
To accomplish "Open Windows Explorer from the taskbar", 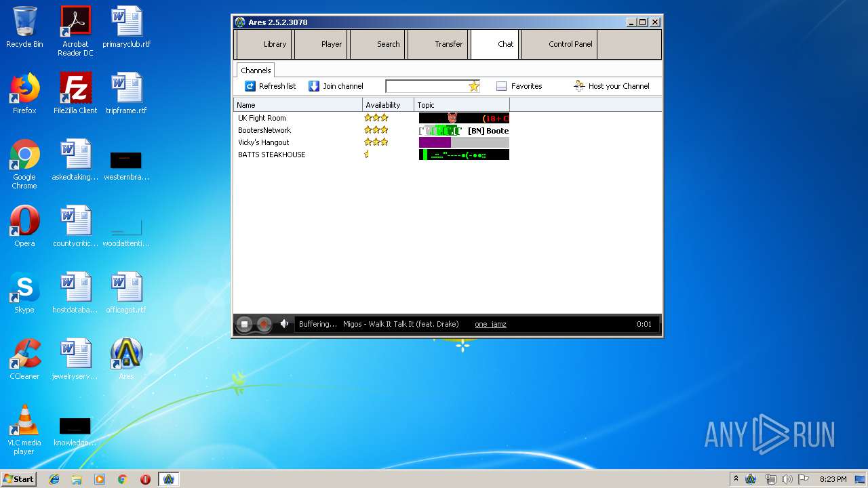I will (x=77, y=479).
